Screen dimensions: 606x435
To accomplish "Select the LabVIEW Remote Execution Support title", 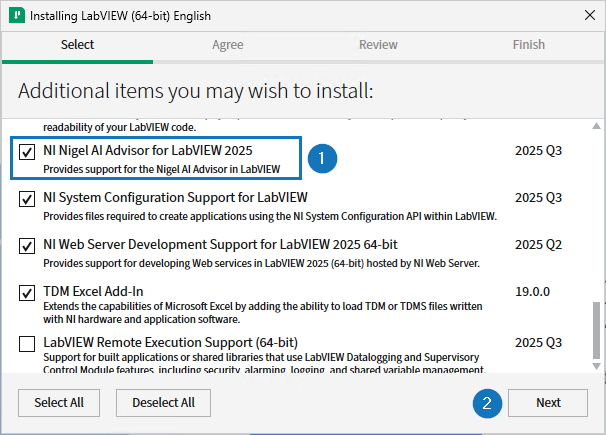I will pyautogui.click(x=170, y=343).
